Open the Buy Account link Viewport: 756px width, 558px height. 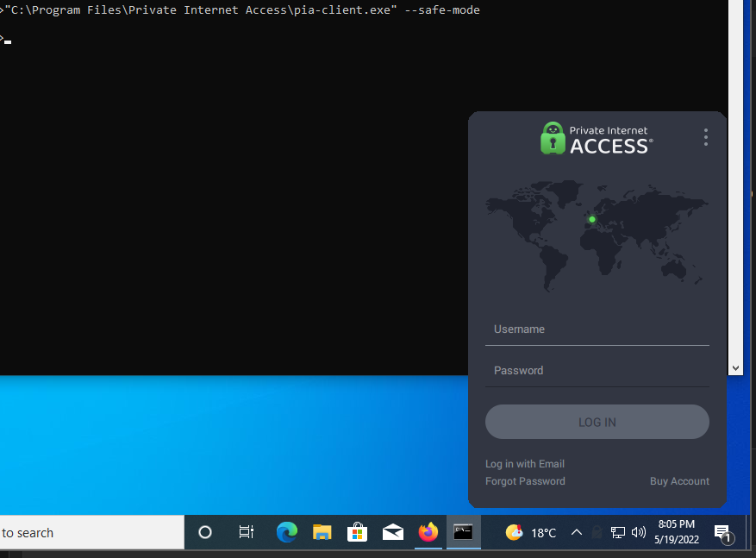[679, 481]
